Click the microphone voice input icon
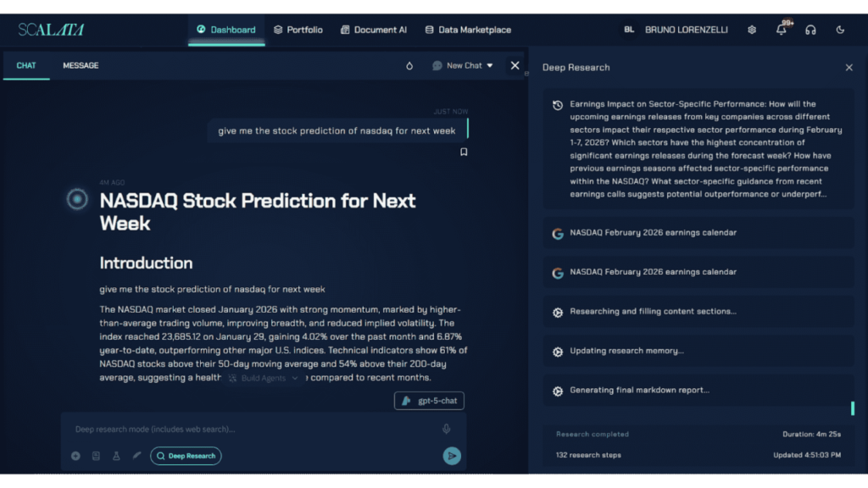 [447, 430]
